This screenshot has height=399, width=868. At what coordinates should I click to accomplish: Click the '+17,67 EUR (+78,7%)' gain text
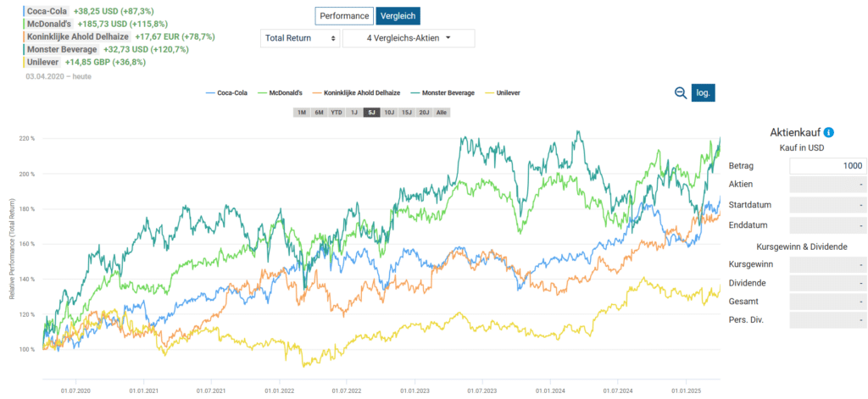point(175,36)
